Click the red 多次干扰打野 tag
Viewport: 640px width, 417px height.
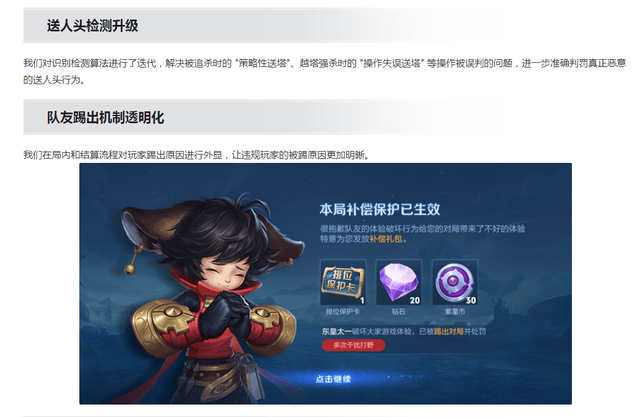tap(353, 345)
